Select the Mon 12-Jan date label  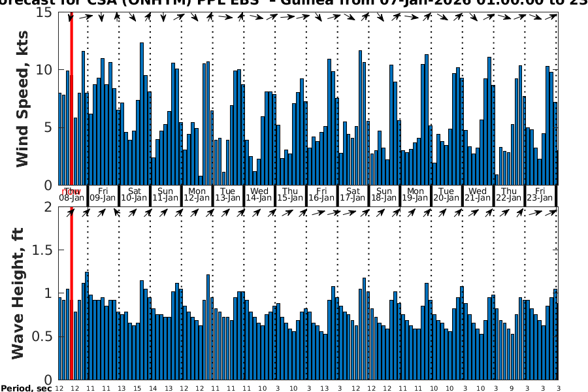click(197, 194)
